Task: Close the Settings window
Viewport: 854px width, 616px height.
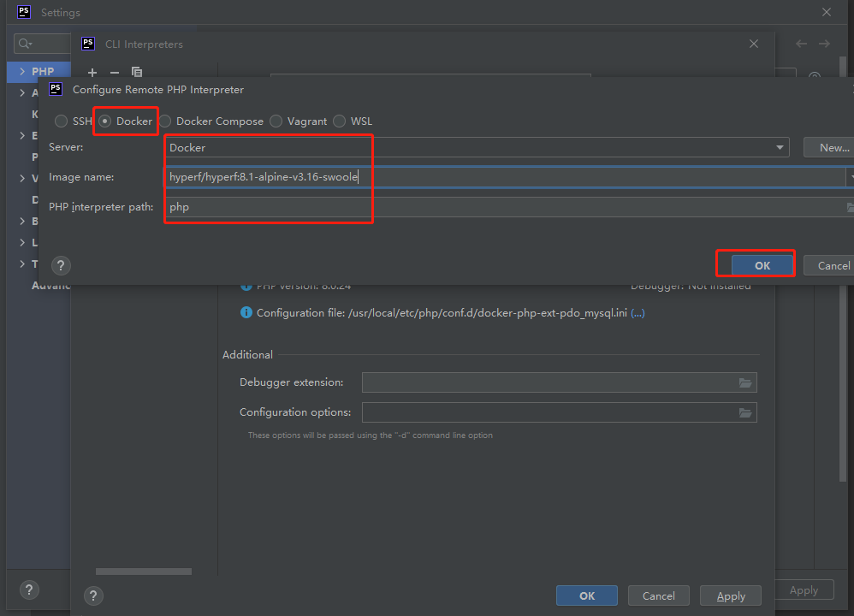Action: [x=827, y=12]
